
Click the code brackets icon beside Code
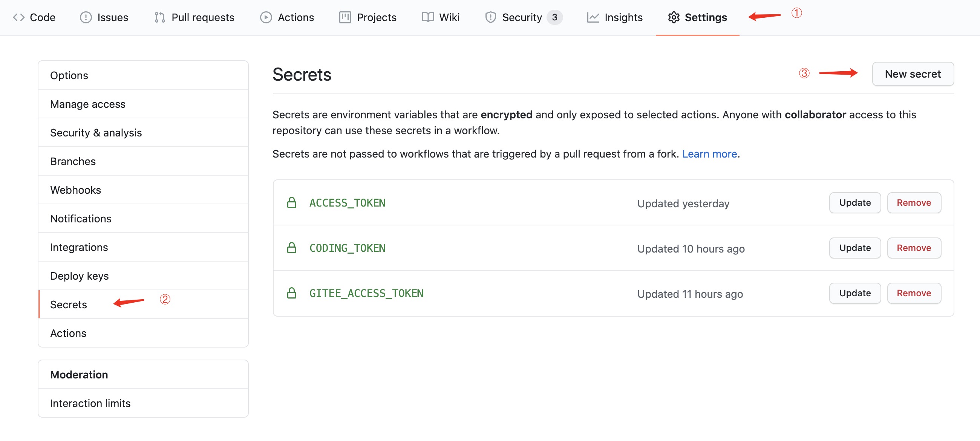click(18, 17)
